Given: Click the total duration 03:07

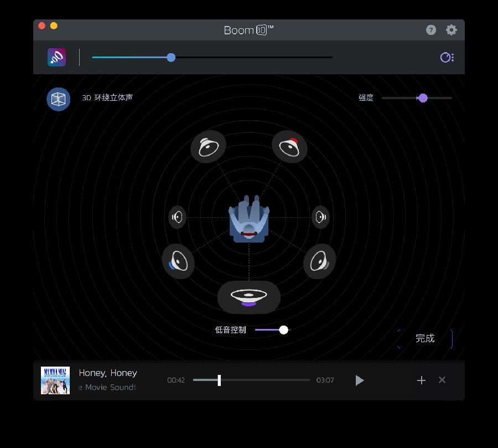Looking at the screenshot, I should point(325,380).
